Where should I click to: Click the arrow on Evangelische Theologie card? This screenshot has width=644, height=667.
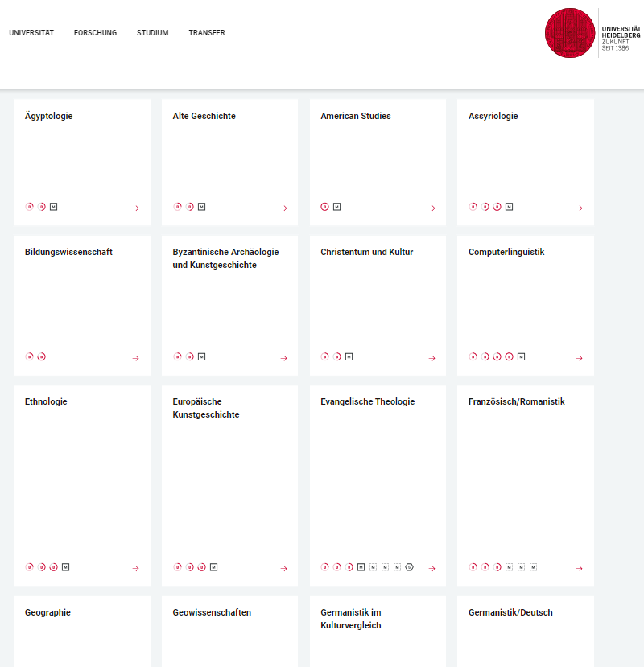(x=431, y=568)
